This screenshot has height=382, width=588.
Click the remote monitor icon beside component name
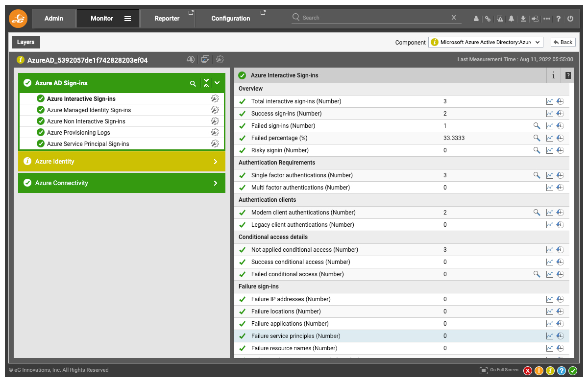205,60
